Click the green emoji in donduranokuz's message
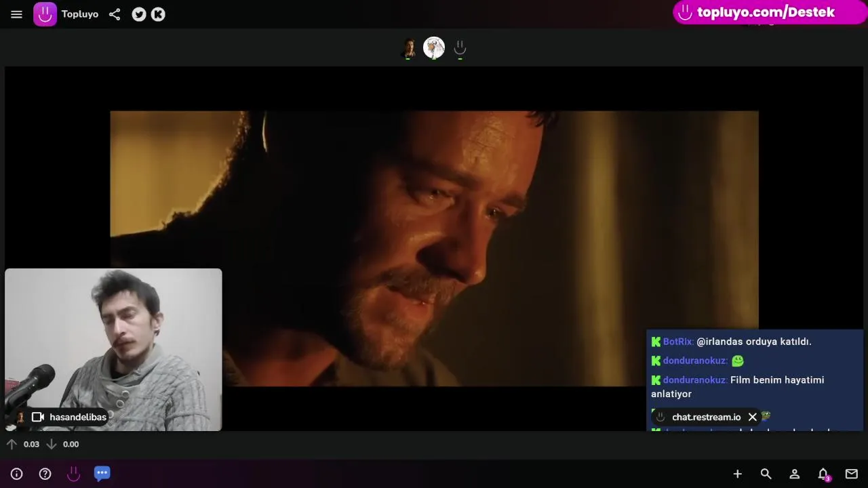 coord(738,361)
